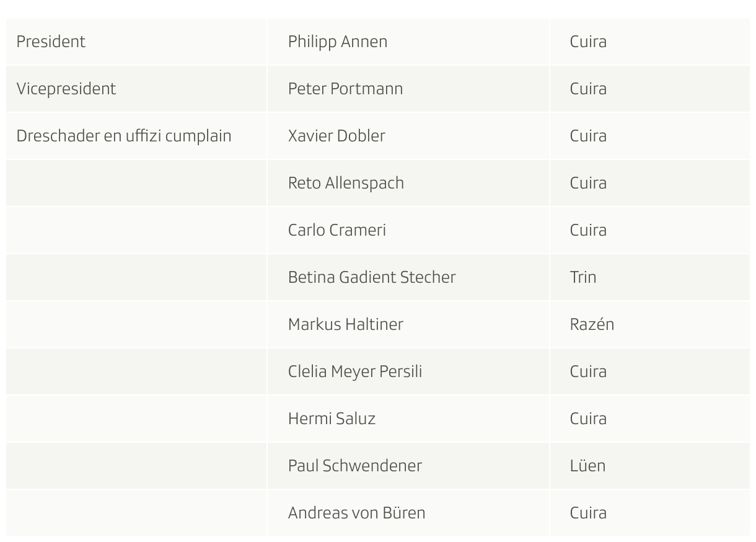
Task: Select Cuira beside Andreas von Büren
Action: (x=588, y=513)
